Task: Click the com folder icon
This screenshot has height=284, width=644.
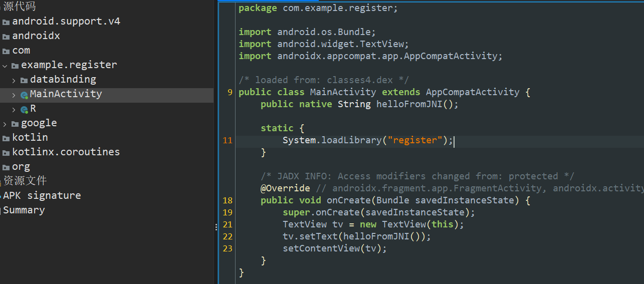Action: click(6, 51)
